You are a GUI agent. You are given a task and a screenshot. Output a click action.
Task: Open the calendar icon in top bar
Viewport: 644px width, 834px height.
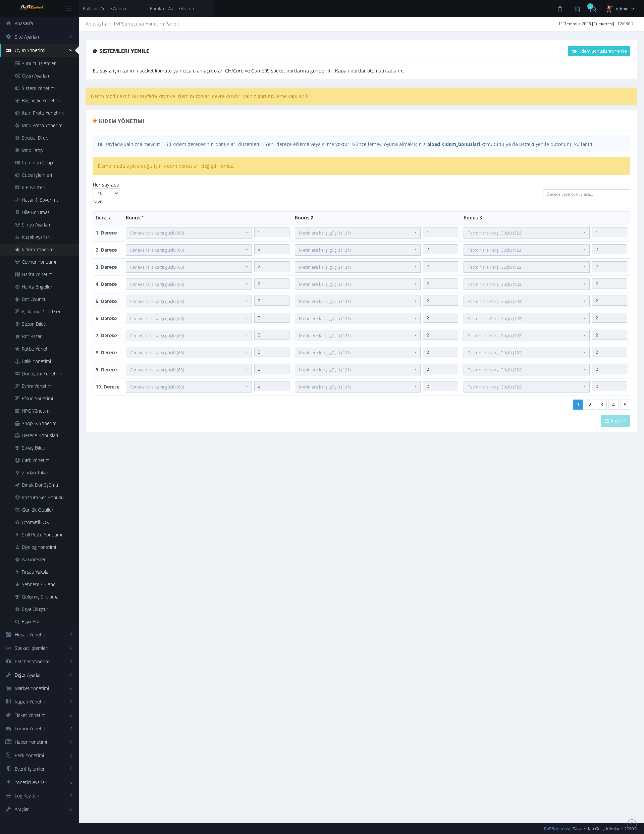[577, 9]
